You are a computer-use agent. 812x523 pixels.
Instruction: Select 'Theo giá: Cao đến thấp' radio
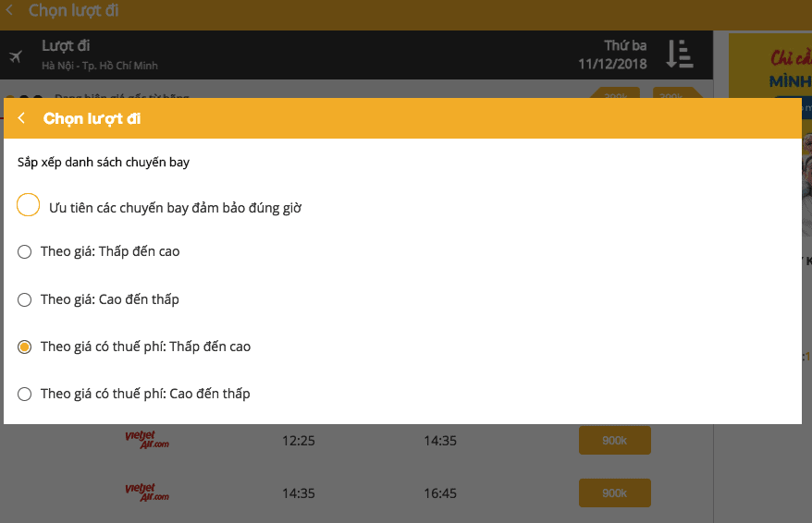(x=24, y=300)
